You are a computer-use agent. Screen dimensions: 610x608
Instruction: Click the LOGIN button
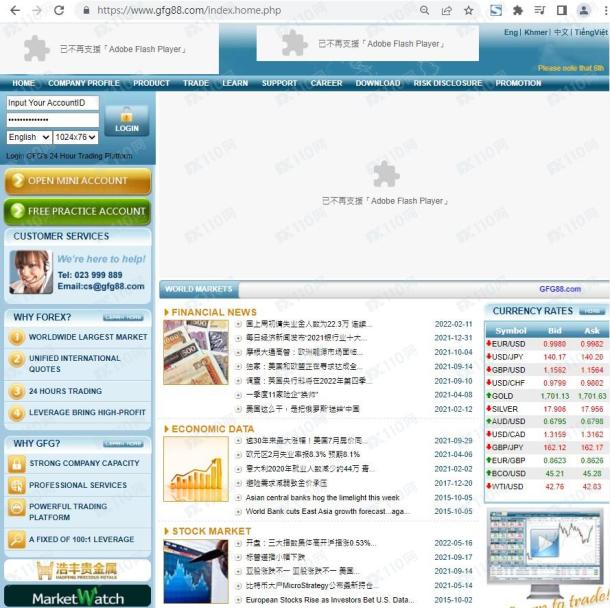pos(127,121)
